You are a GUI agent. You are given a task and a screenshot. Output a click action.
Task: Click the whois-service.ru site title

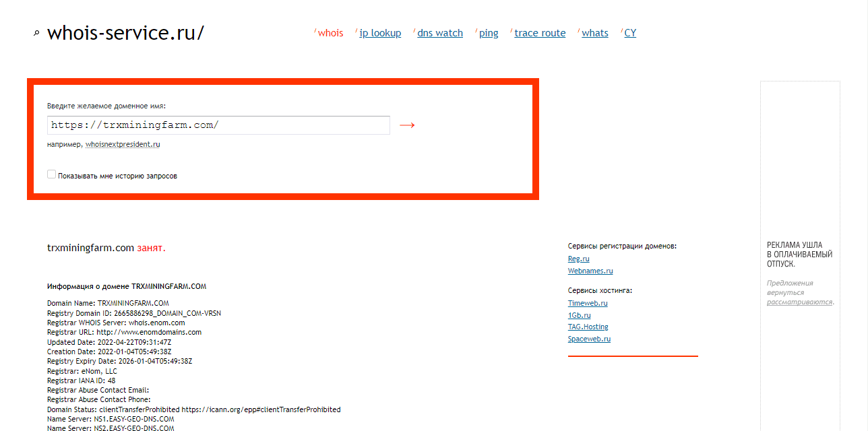(x=125, y=33)
